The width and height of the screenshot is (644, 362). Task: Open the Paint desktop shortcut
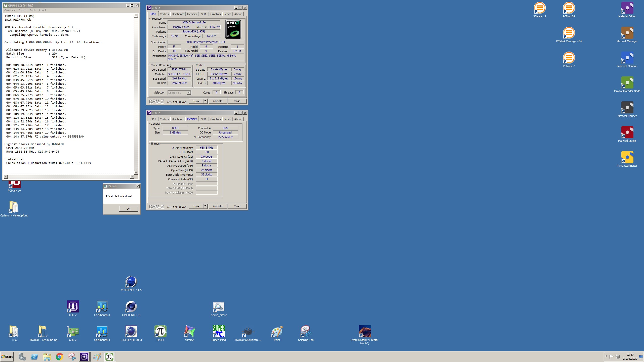[x=277, y=333]
